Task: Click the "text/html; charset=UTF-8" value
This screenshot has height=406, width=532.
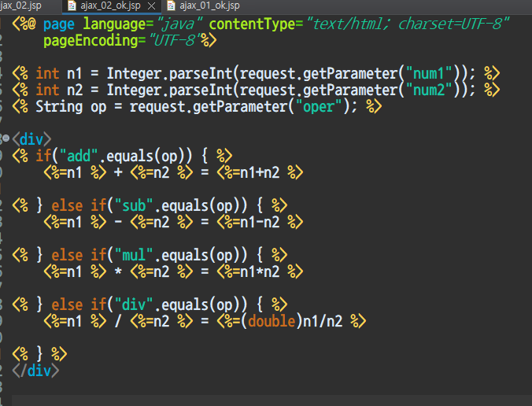Action: 407,24
